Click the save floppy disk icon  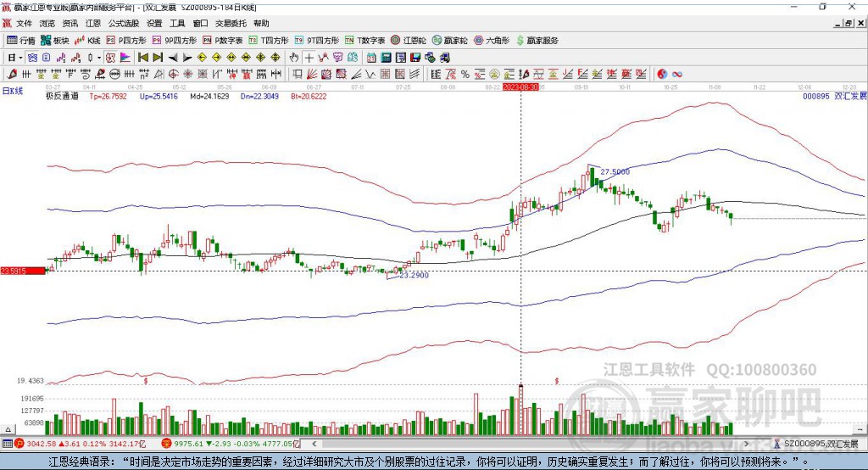tap(415, 58)
